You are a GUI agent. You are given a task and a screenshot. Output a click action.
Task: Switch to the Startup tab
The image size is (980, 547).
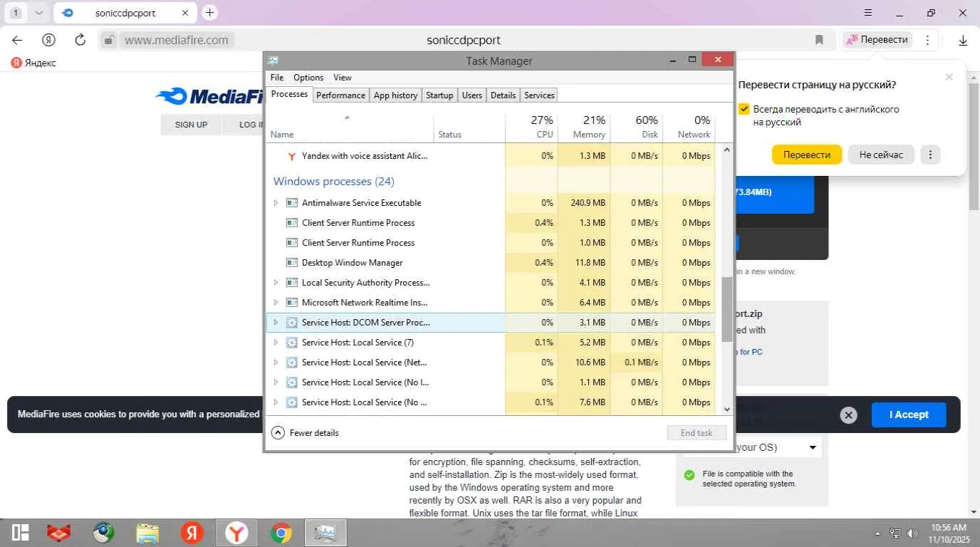(x=439, y=95)
